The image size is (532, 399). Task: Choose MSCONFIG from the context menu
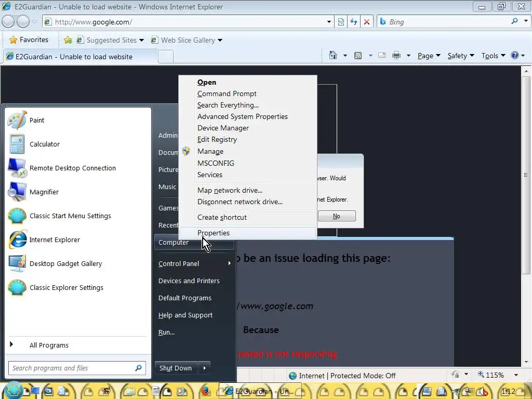(248, 163)
